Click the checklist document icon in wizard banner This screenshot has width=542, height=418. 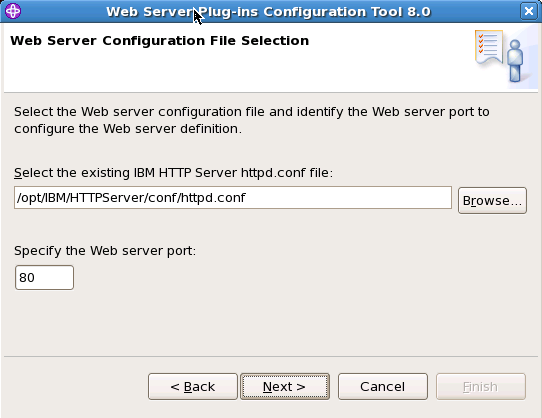pos(489,47)
